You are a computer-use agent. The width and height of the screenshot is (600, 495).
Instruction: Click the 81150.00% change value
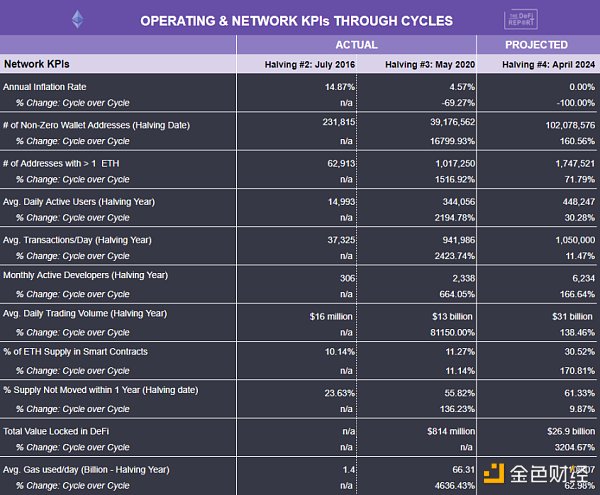452,332
